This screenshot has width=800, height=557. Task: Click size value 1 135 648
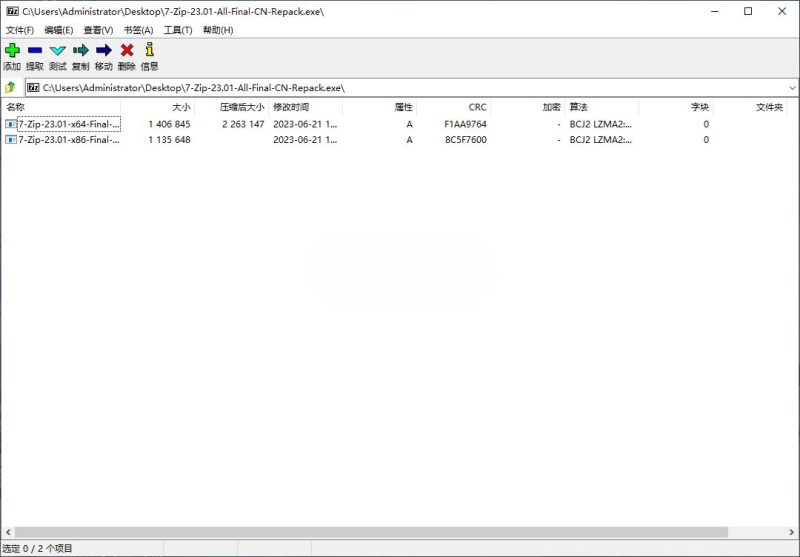point(169,139)
